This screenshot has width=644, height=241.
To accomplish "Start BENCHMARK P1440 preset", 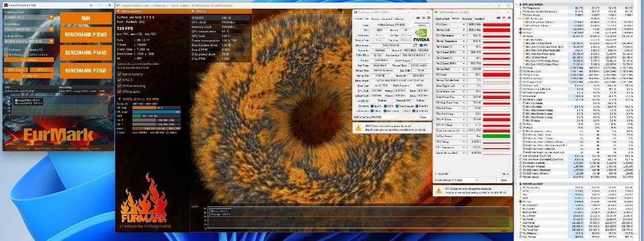I will tap(86, 53).
